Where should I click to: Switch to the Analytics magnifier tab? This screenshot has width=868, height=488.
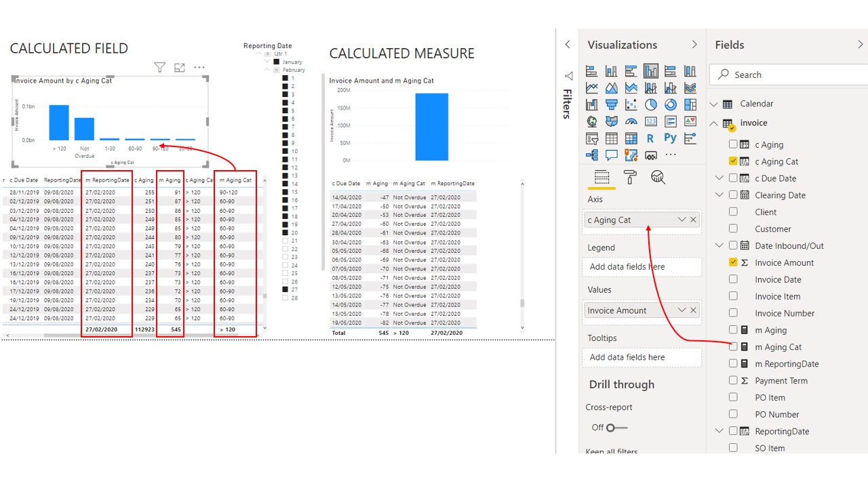coord(658,178)
